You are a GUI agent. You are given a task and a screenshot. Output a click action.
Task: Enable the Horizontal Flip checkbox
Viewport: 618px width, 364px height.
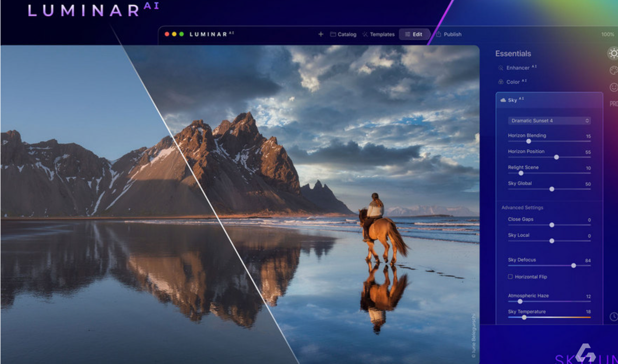coord(510,276)
